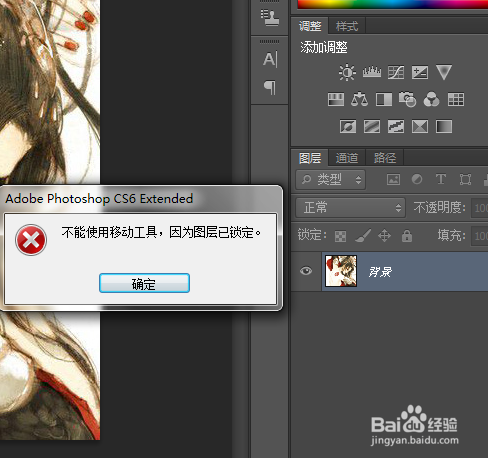
Task: Add a Color Lookup adjustment
Action: [456, 99]
